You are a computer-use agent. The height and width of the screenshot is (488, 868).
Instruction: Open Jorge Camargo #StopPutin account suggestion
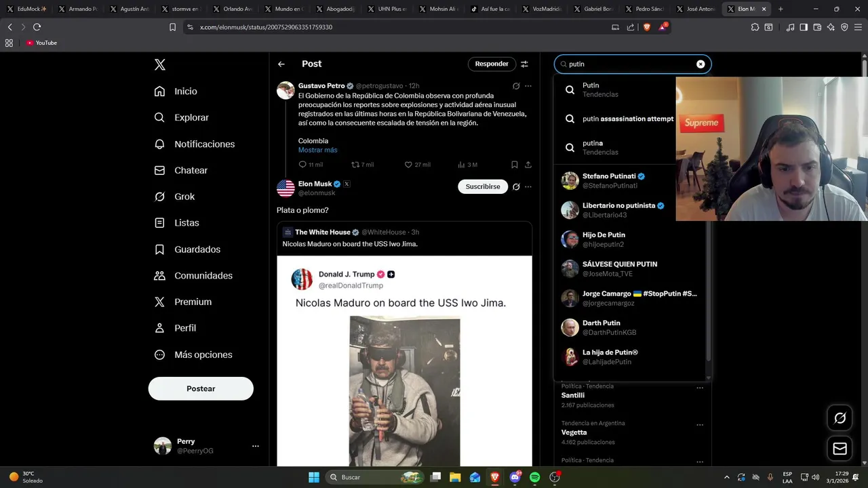coord(630,298)
